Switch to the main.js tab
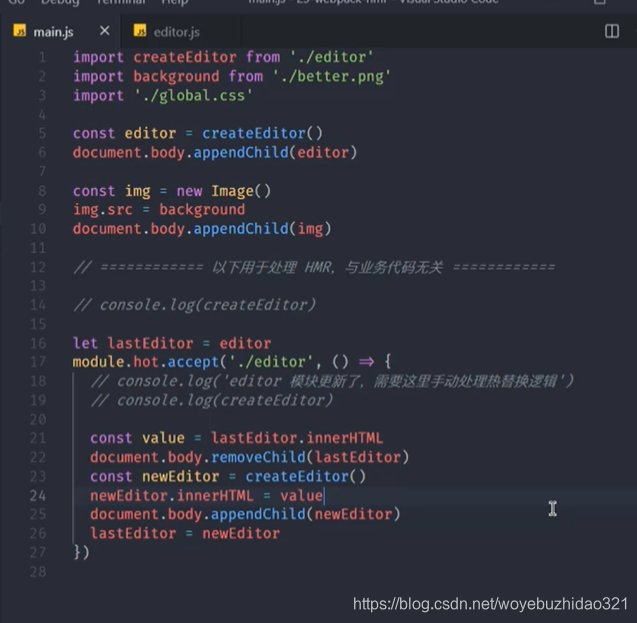 53,32
